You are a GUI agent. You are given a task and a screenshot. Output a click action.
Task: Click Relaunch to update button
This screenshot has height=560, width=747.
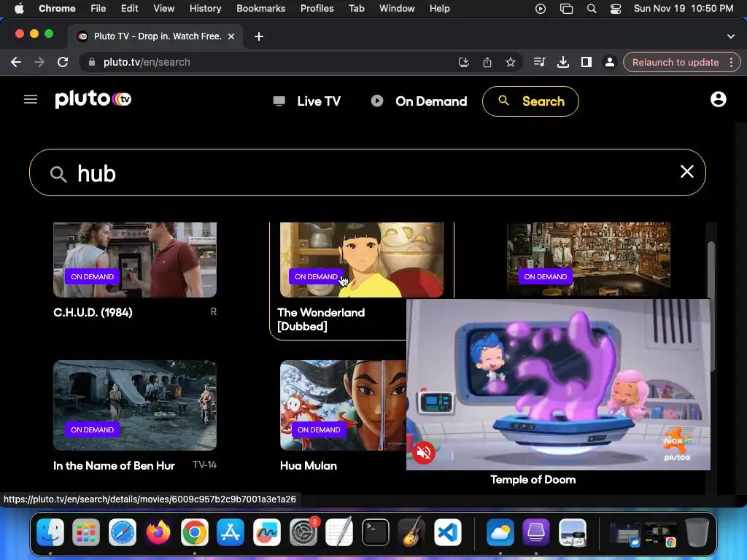pos(675,63)
